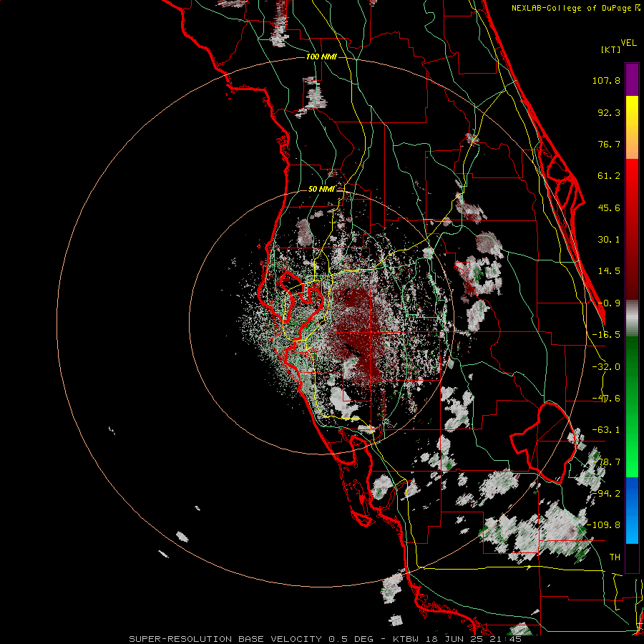Click the 76.7 scale value

click(609, 144)
